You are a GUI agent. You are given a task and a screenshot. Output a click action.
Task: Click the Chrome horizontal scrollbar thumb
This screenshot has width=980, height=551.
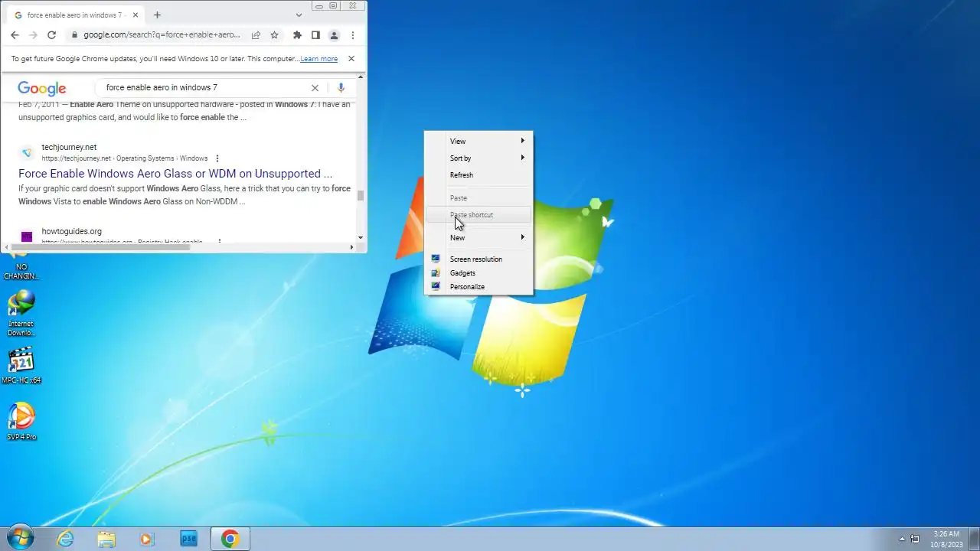pos(100,247)
